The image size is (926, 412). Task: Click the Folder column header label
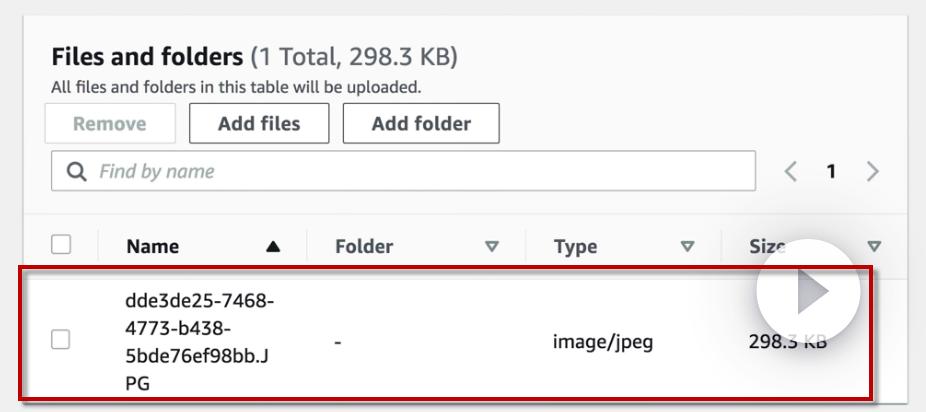coord(364,247)
